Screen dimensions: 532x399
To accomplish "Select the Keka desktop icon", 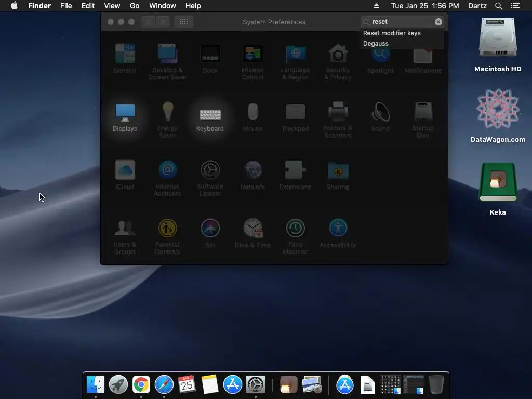I will tap(498, 188).
